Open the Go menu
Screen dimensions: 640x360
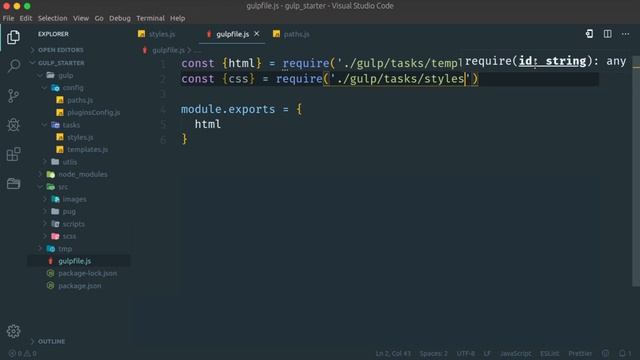click(99, 18)
